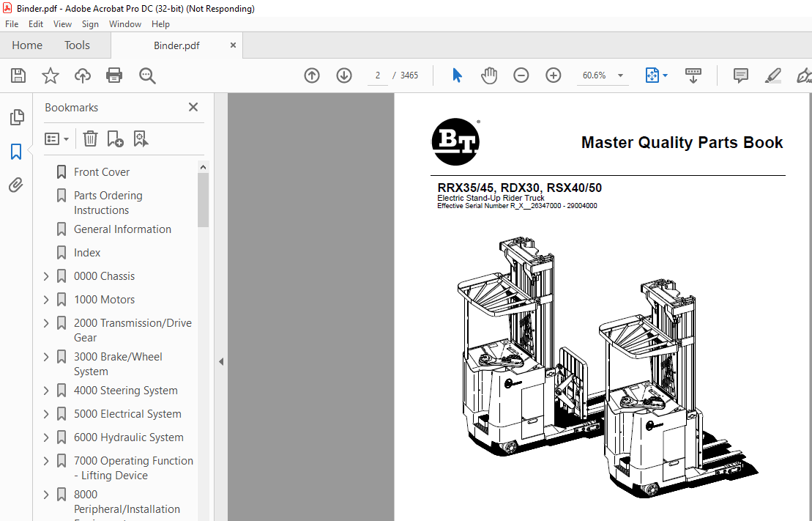
Task: Click the Save file icon
Action: [x=18, y=75]
